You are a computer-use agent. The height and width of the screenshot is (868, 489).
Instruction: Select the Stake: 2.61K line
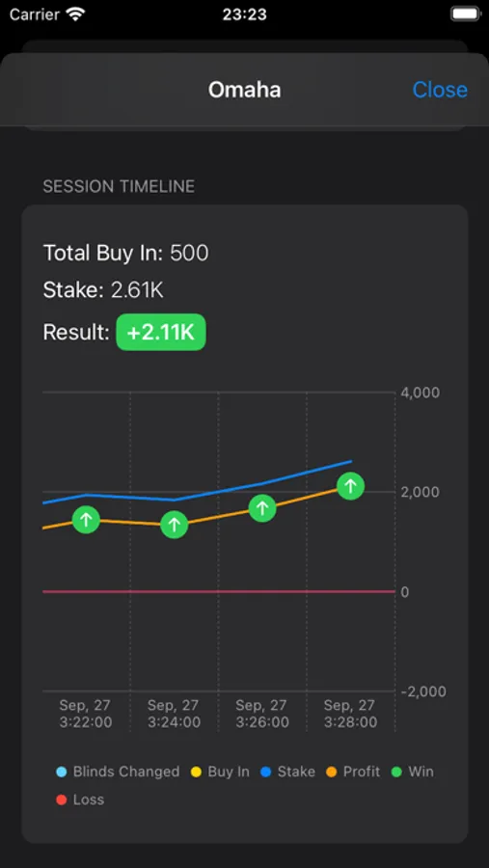(103, 290)
